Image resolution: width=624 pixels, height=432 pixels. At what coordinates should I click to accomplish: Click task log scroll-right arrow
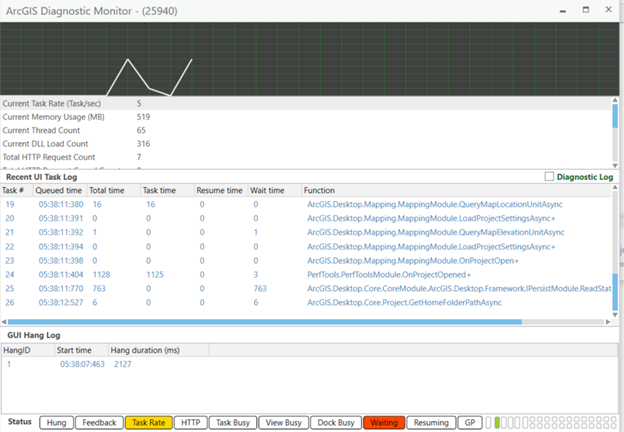coord(608,321)
